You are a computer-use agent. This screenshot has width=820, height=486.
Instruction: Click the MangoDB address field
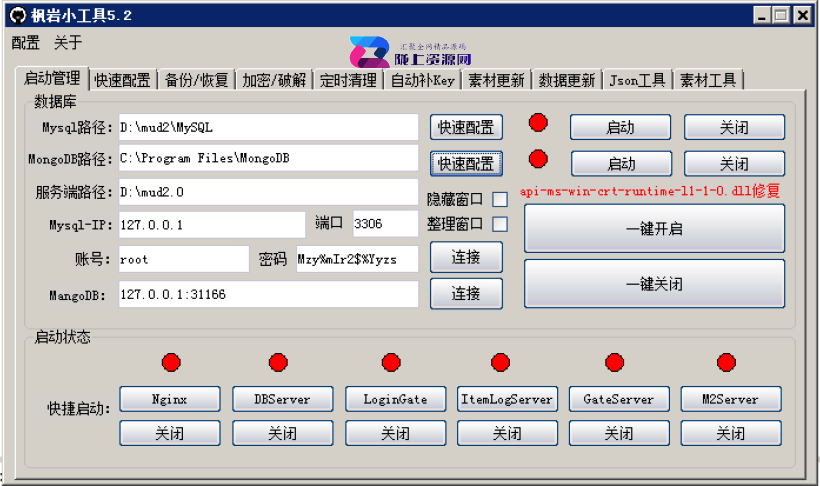268,294
